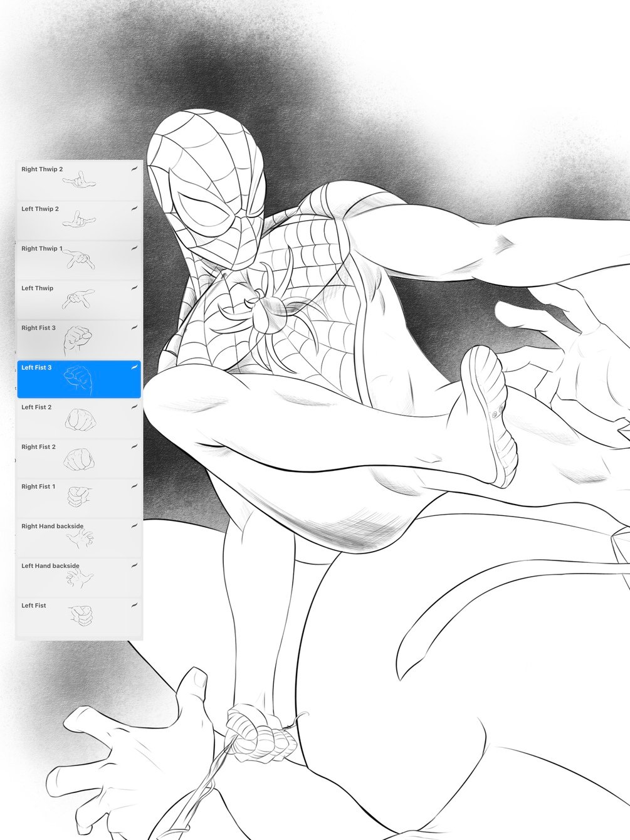Click the Right Fist 1 fist preview sketch

coord(80,497)
